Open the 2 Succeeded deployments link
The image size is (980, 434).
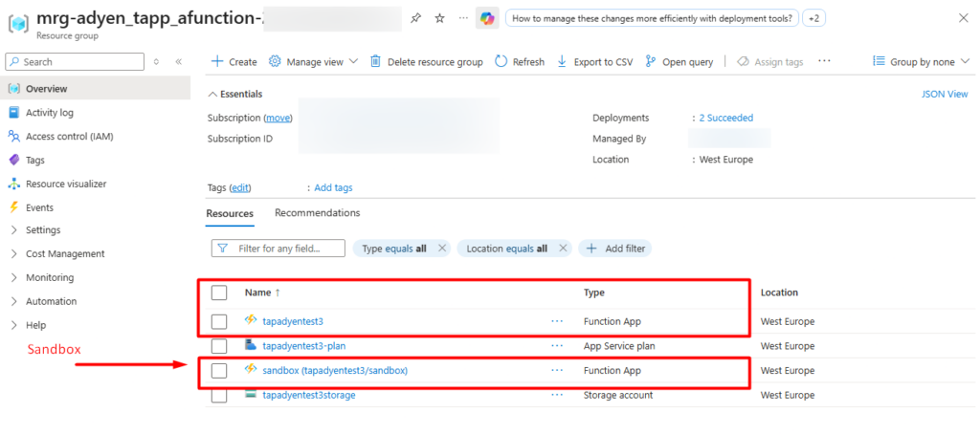725,119
